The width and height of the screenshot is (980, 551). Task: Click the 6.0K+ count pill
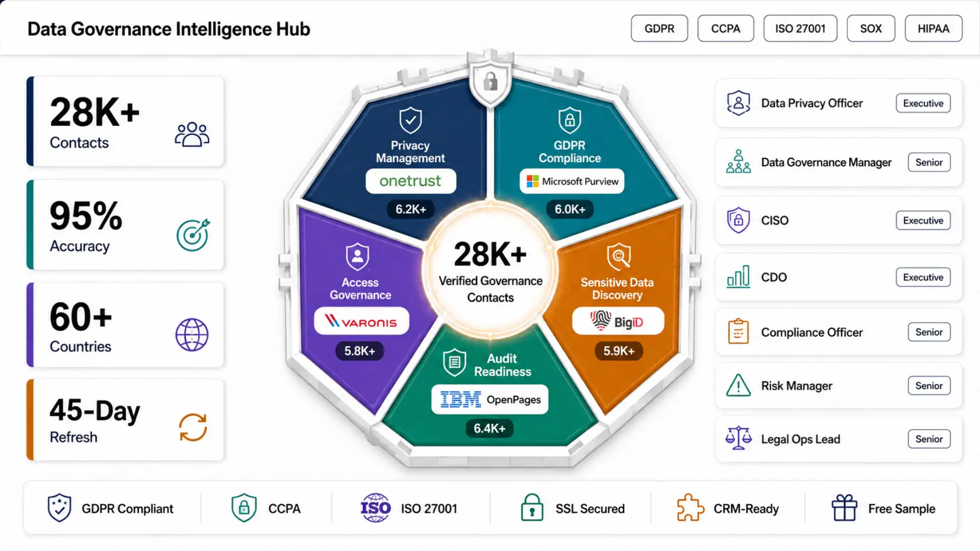click(x=570, y=209)
